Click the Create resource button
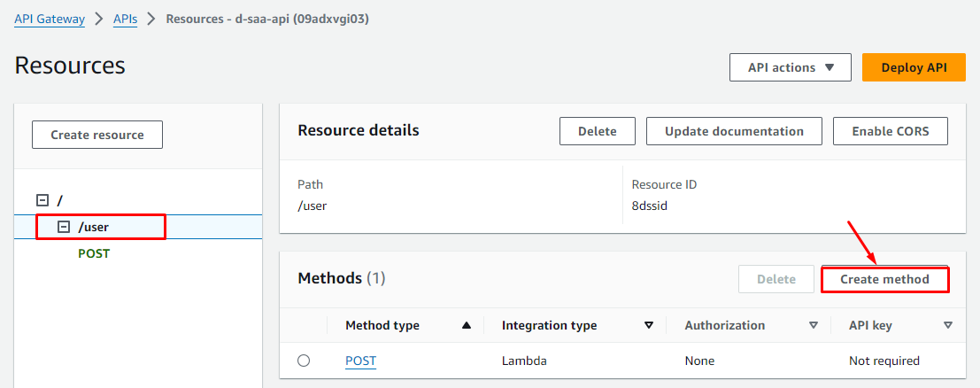The image size is (980, 388). (x=97, y=135)
